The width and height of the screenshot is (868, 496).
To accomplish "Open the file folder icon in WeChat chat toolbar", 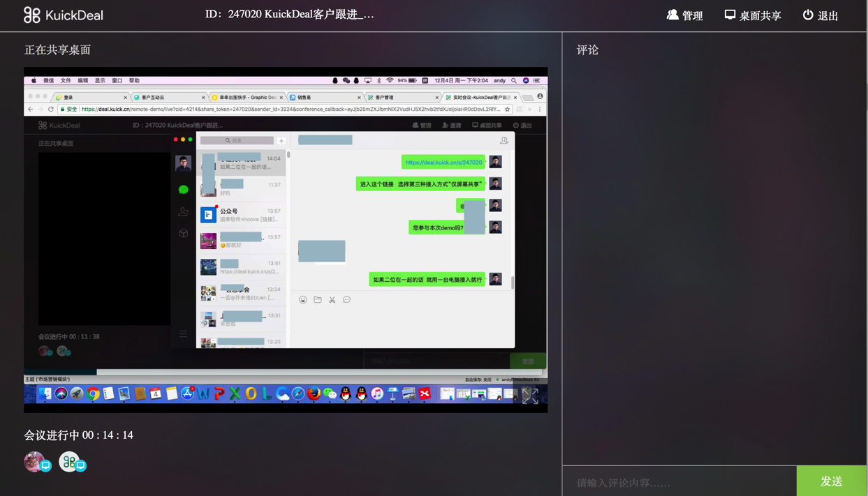I will point(318,300).
